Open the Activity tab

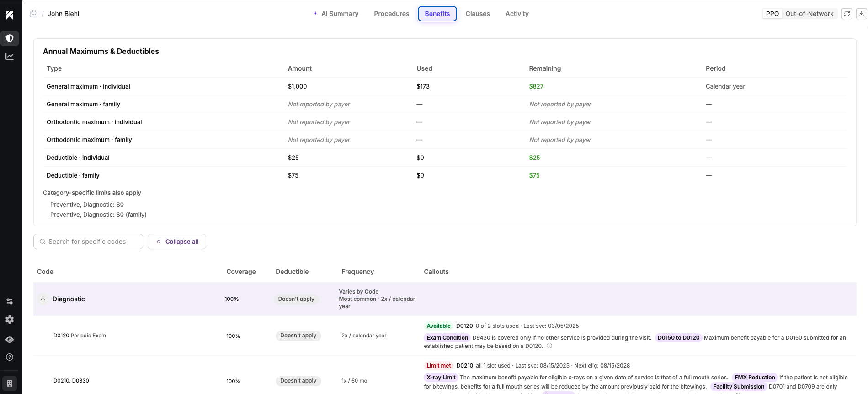[517, 14]
